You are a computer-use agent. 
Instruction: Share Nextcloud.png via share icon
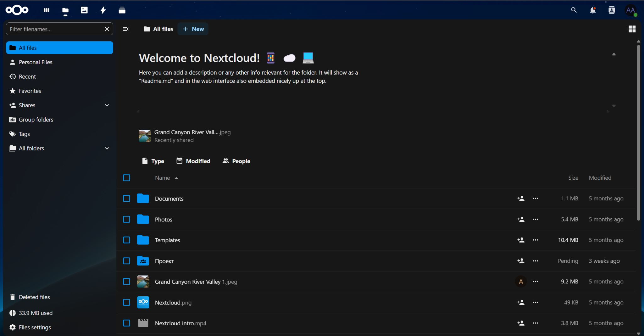click(521, 302)
